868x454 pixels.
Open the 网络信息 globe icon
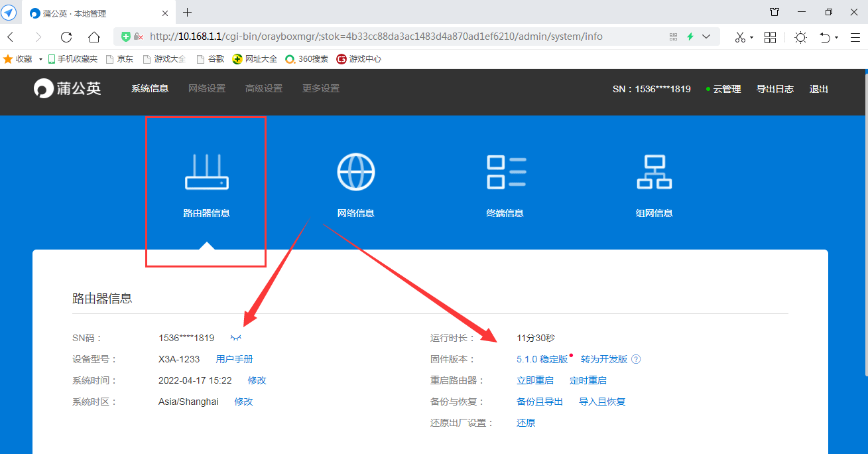click(356, 172)
